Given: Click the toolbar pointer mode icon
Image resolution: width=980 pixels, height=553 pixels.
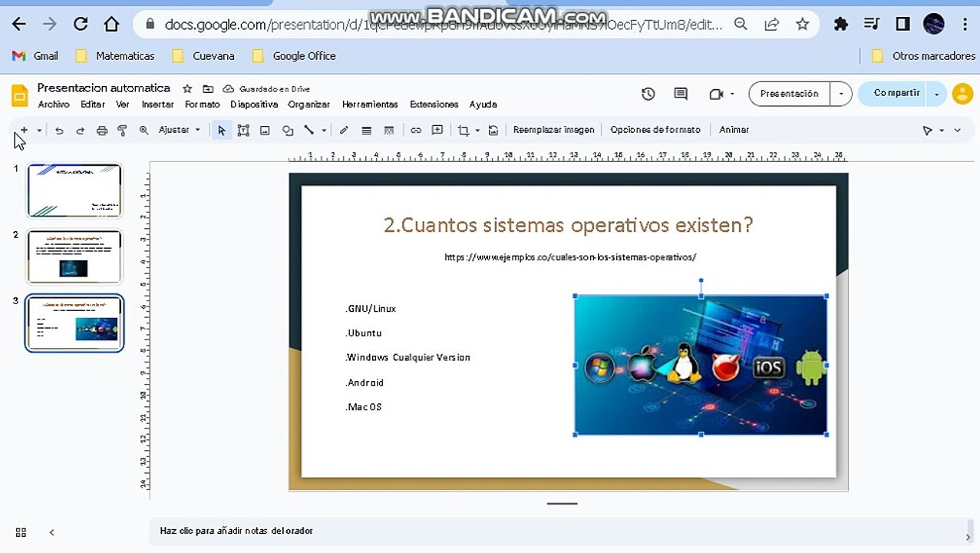Looking at the screenshot, I should tap(927, 131).
